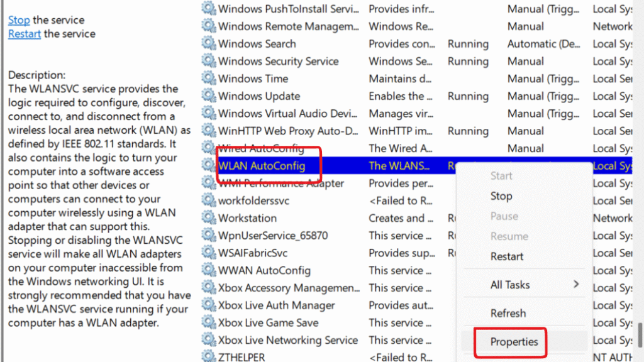Screen dimensions: 644x362
Task: Click the Windows Time service gear icon
Action: tap(209, 78)
